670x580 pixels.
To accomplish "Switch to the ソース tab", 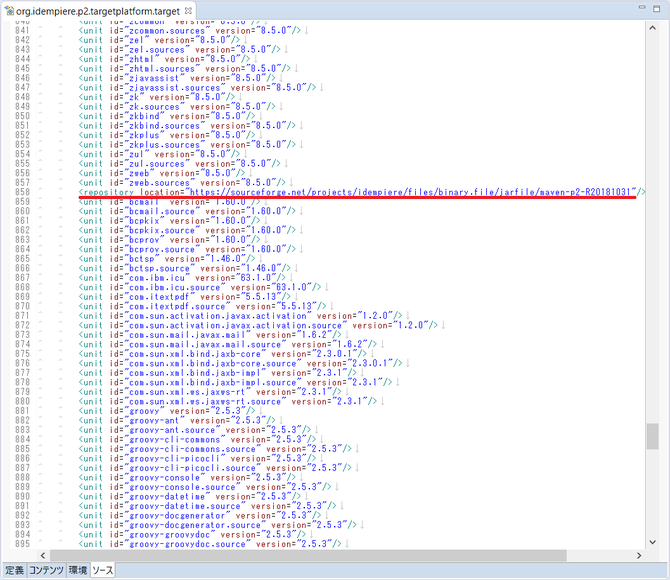I will point(103,570).
